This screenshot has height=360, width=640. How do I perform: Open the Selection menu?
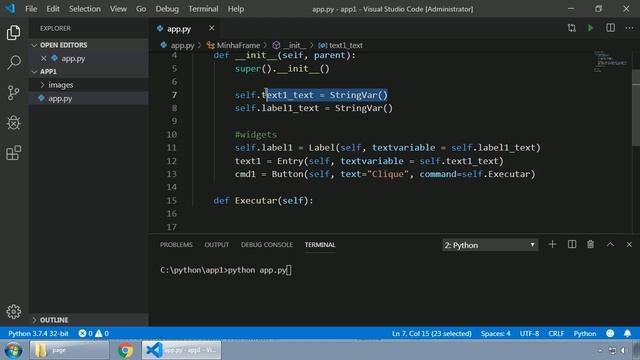click(84, 9)
